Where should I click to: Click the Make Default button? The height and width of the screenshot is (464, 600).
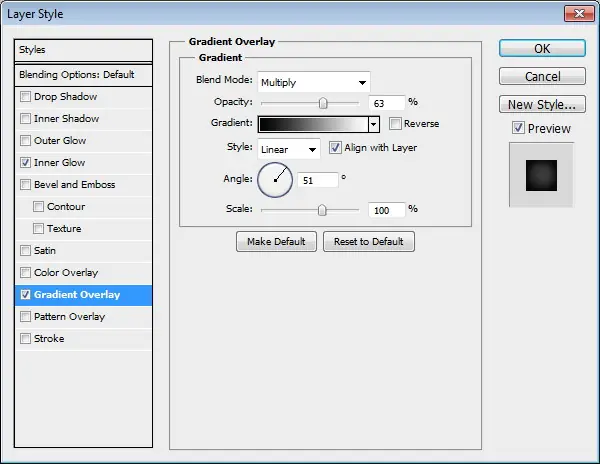276,241
